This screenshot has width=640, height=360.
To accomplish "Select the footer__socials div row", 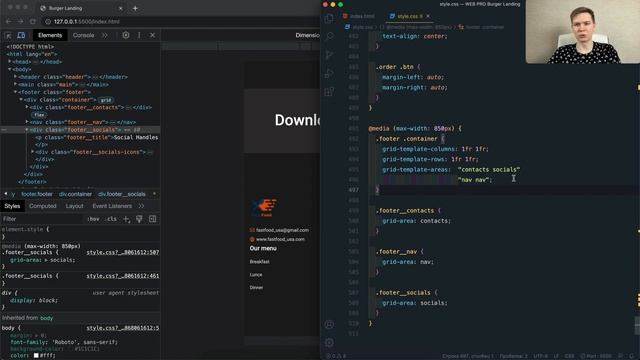I will 80,130.
